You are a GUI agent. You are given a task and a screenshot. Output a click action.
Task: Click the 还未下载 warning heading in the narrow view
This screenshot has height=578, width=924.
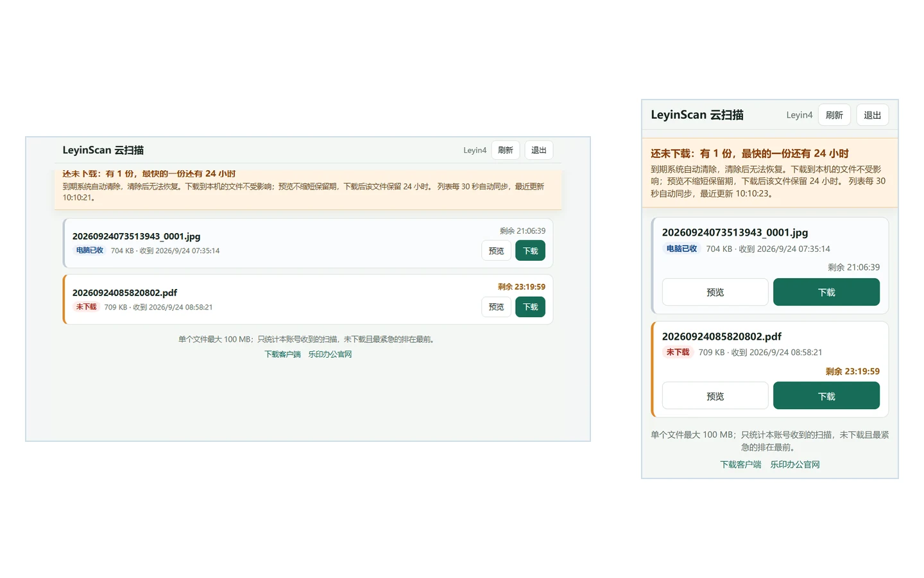point(749,153)
